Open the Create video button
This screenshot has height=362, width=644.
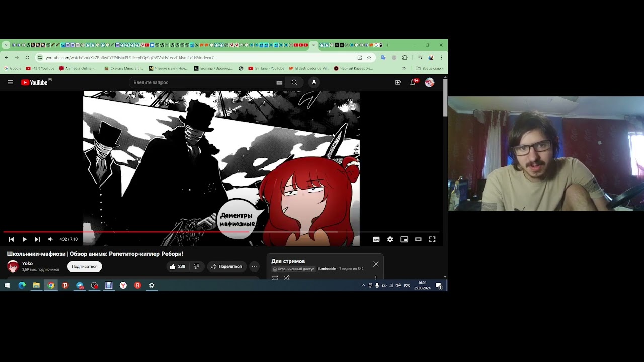(398, 82)
